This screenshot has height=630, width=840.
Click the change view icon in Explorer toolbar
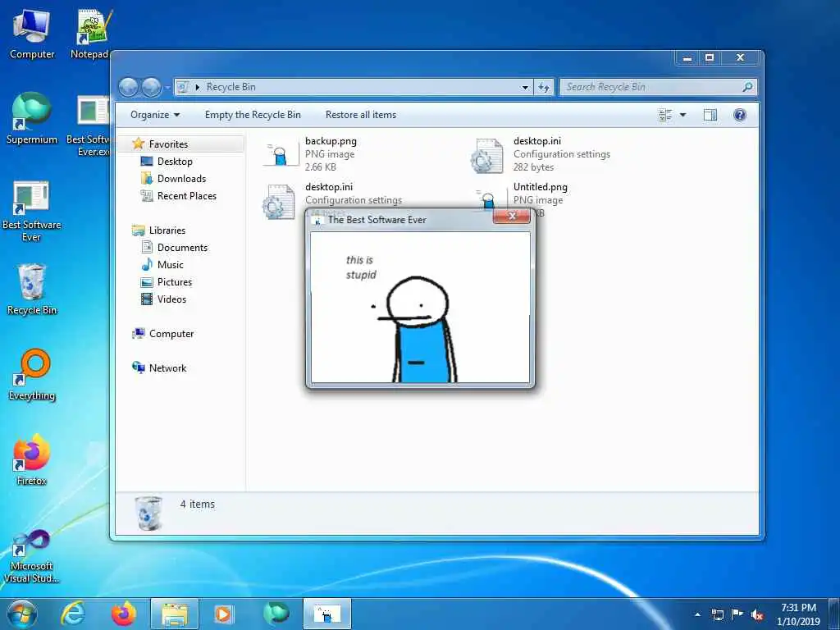664,115
